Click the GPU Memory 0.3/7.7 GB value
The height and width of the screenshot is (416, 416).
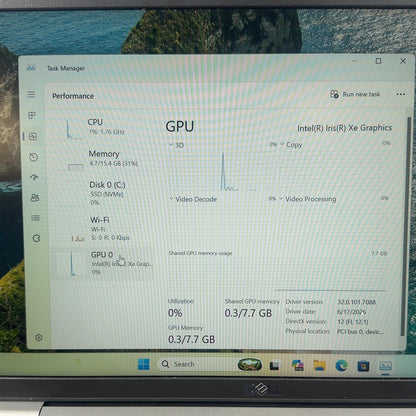(192, 339)
